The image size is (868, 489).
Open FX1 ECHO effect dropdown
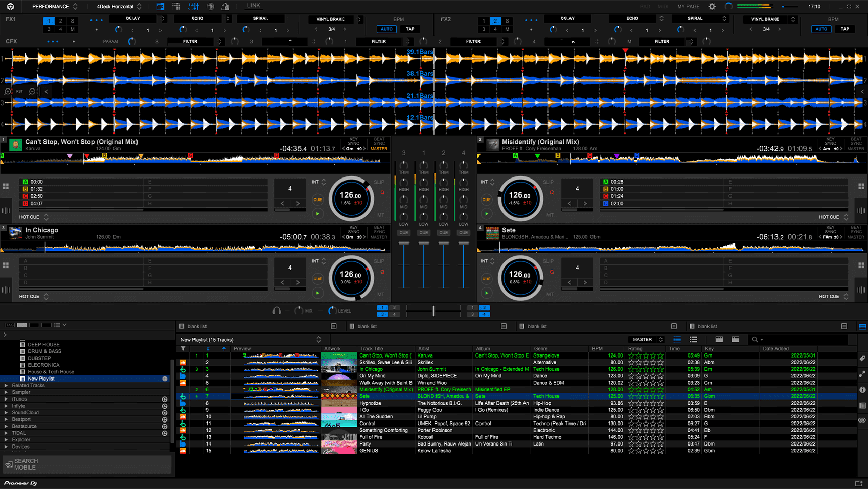202,18
